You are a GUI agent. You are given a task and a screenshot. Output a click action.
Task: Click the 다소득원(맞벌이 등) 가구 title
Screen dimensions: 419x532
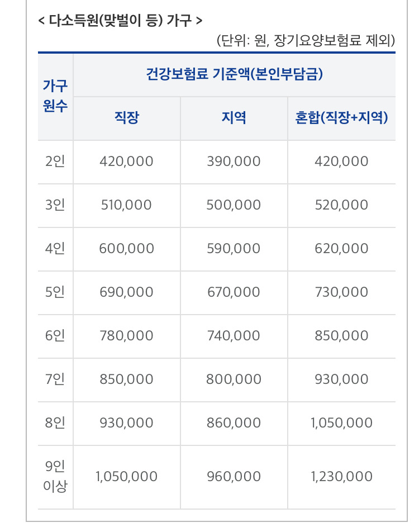[x=120, y=21]
